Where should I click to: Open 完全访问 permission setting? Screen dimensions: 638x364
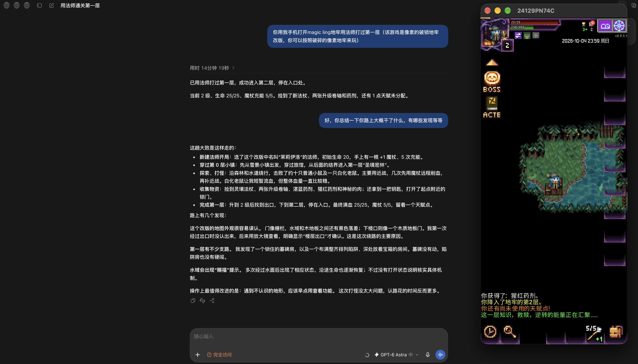click(219, 355)
